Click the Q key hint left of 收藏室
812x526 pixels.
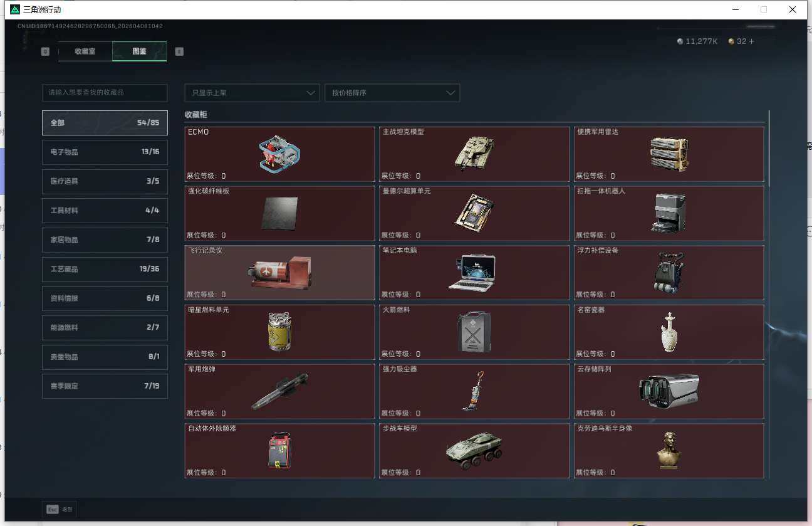point(45,51)
